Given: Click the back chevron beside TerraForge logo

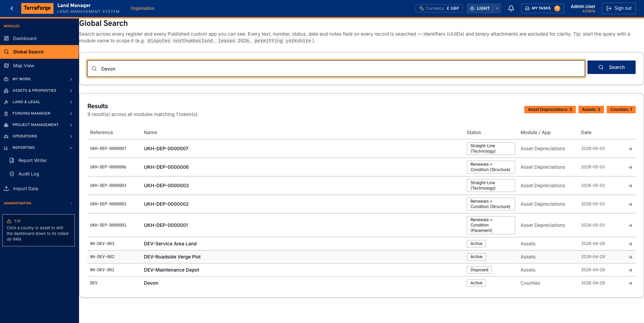Looking at the screenshot, I should (12, 8).
